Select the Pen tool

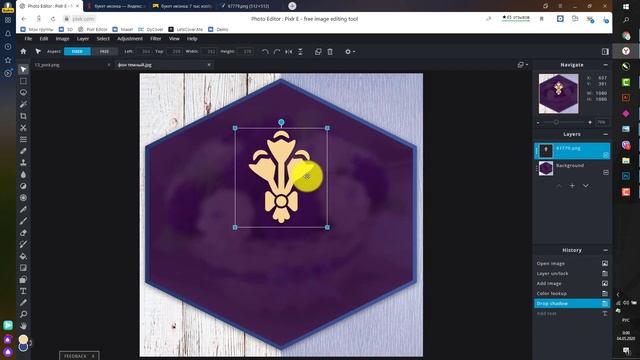tap(23, 209)
